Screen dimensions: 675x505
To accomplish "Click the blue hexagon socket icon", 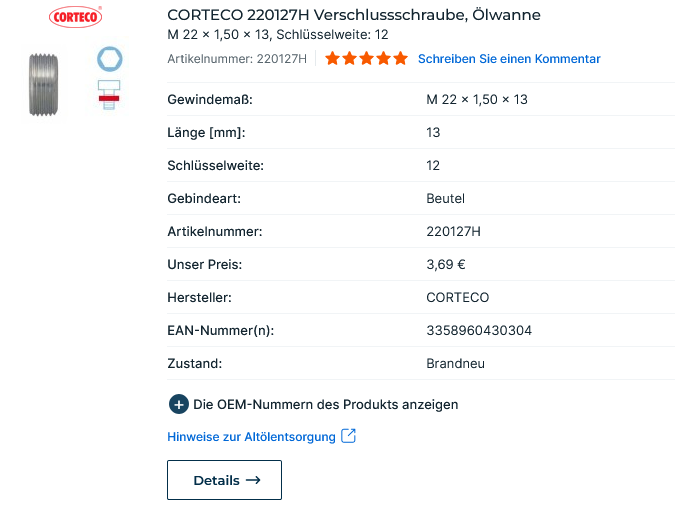I will pos(109,59).
